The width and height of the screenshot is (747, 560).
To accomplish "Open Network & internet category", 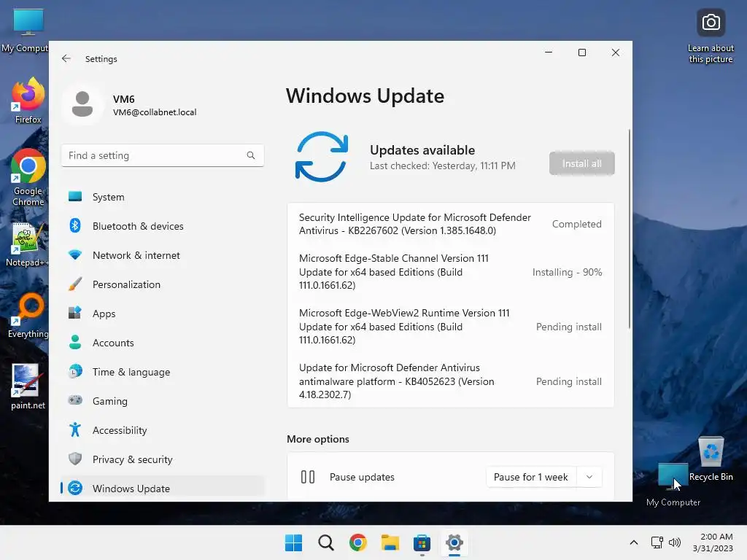I will point(162,254).
